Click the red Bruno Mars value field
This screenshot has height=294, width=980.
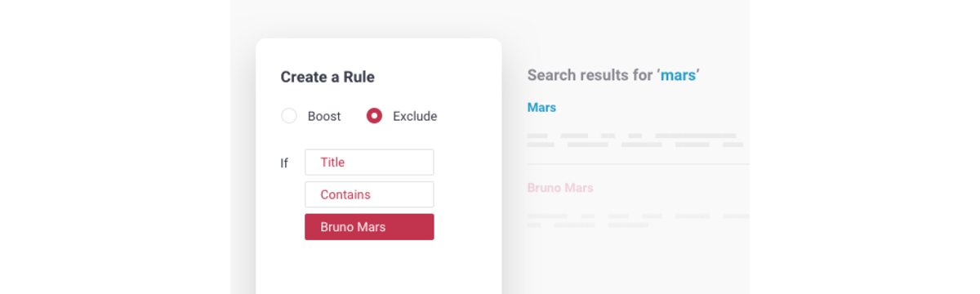click(x=369, y=227)
